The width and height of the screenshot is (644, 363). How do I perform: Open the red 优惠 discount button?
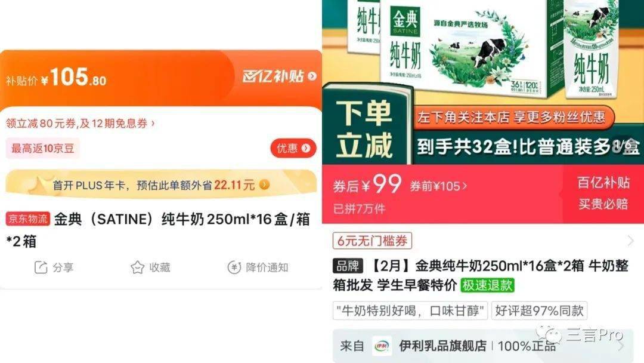pyautogui.click(x=293, y=148)
